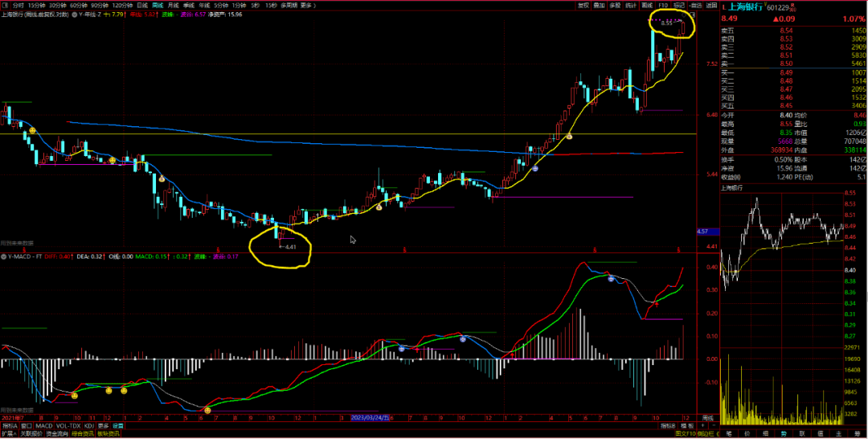The height and width of the screenshot is (439, 868).
Task: Toggle 复权 price adjustment
Action: pyautogui.click(x=583, y=5)
